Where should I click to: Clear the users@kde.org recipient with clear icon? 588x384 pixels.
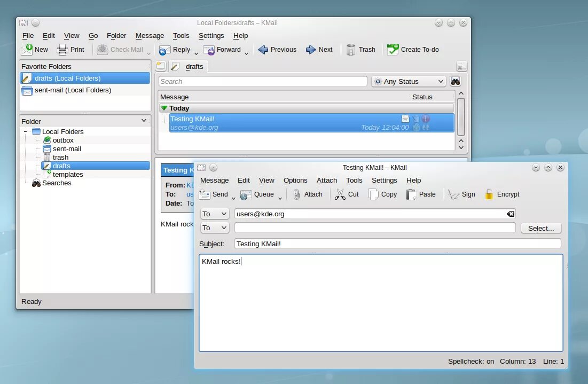click(x=511, y=214)
